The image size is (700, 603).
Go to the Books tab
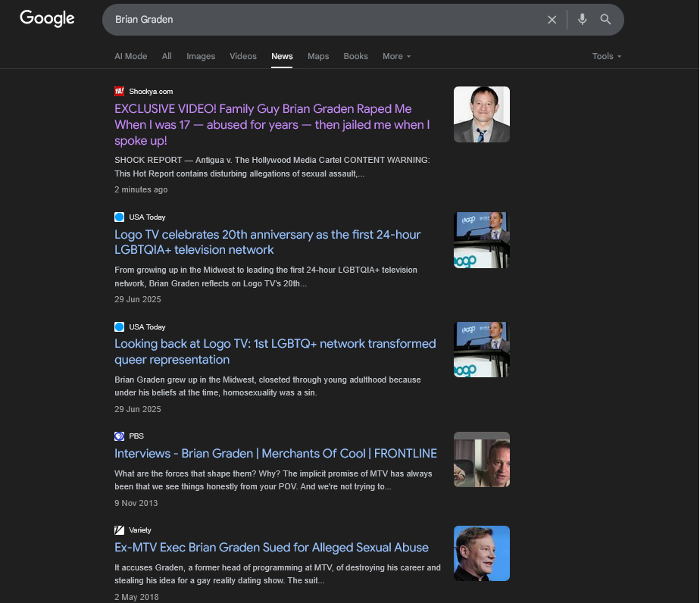click(x=355, y=56)
